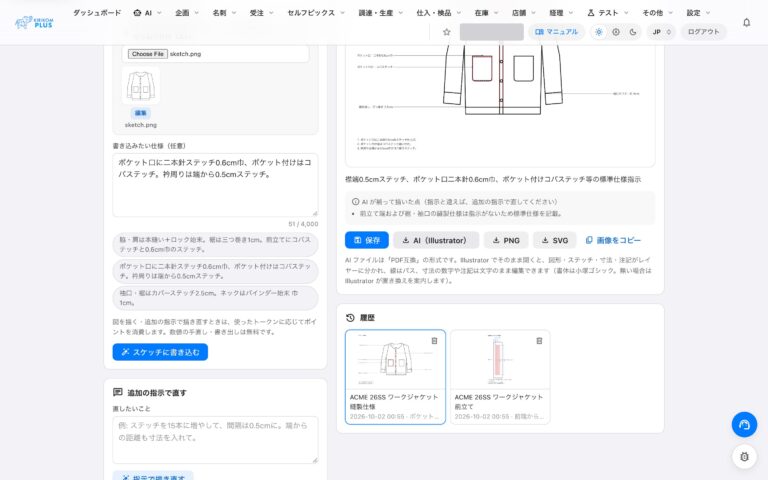The height and width of the screenshot is (480, 768).
Task: Open history card 縫製仕様
Action: pos(395,377)
